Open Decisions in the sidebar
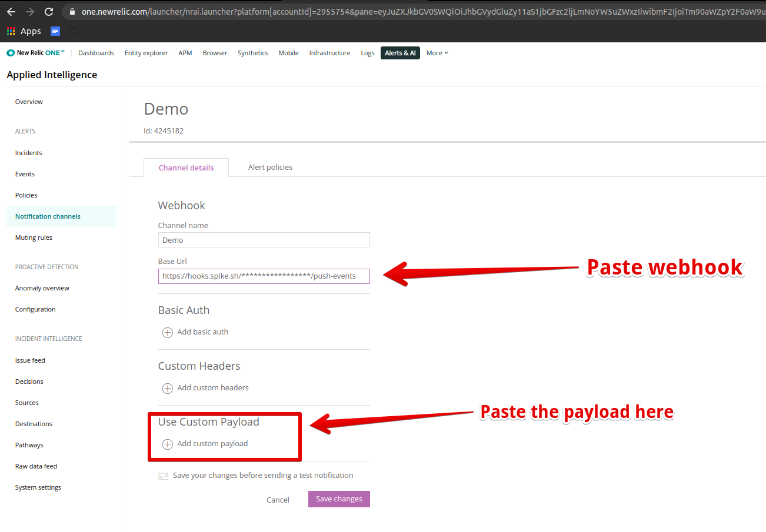 point(29,382)
